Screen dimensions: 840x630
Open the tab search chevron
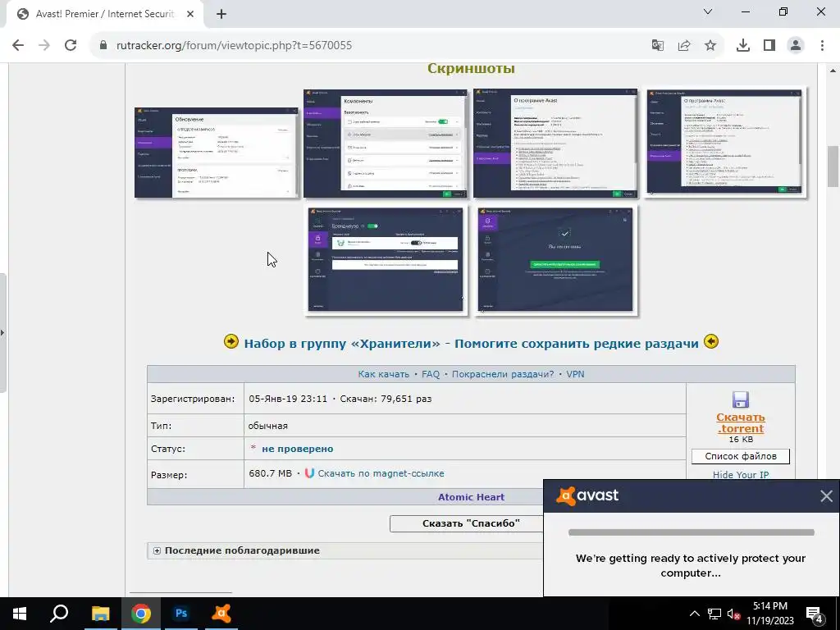(708, 11)
